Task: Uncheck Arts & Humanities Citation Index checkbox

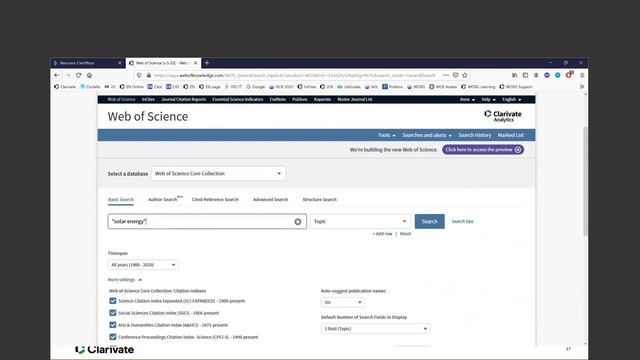Action: point(113,325)
